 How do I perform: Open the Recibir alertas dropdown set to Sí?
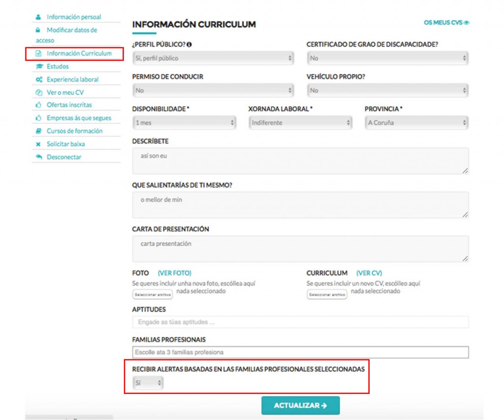[148, 383]
